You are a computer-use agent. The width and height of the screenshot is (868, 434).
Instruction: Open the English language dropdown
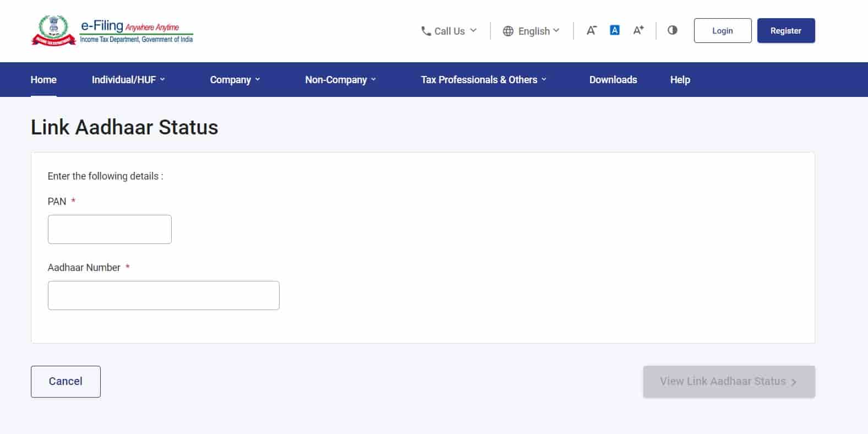[531, 31]
